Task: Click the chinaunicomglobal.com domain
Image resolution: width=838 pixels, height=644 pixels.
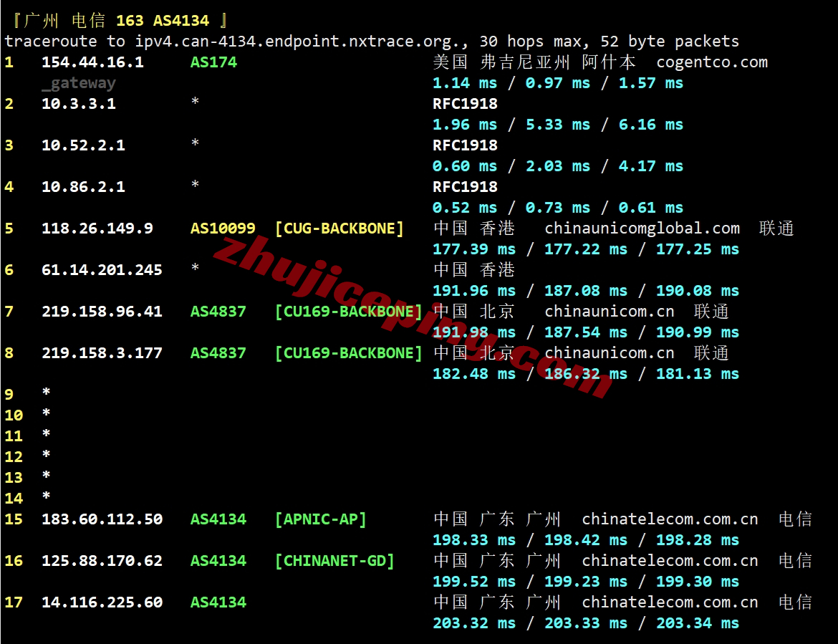Action: 642,229
